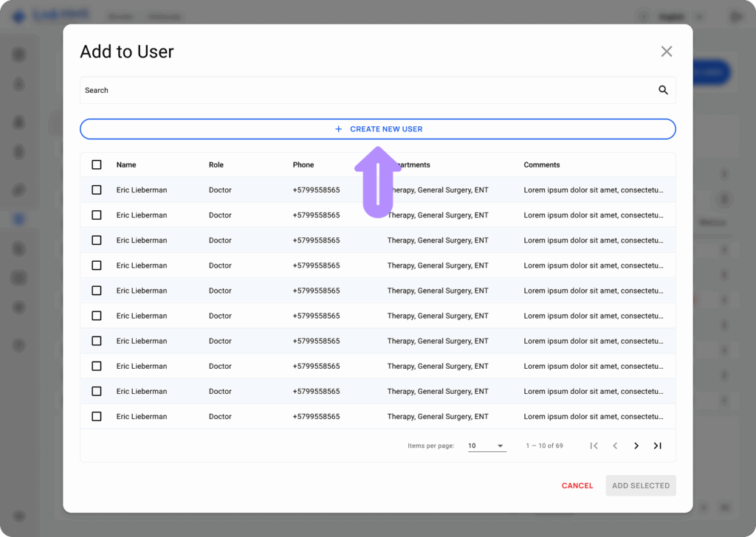
Task: Jump to the first page of users
Action: [x=594, y=446]
